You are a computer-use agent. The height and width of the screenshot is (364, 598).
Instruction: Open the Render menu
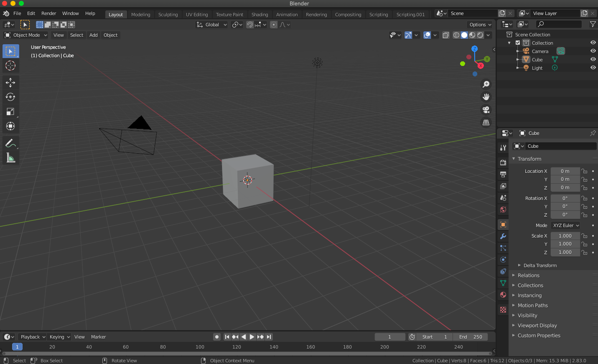[48, 13]
